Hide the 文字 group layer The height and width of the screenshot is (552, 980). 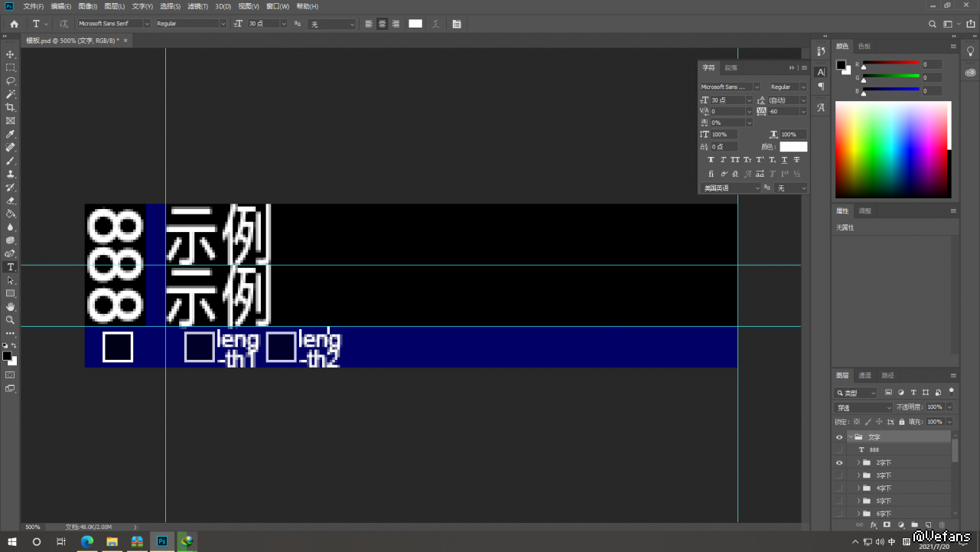tap(839, 437)
